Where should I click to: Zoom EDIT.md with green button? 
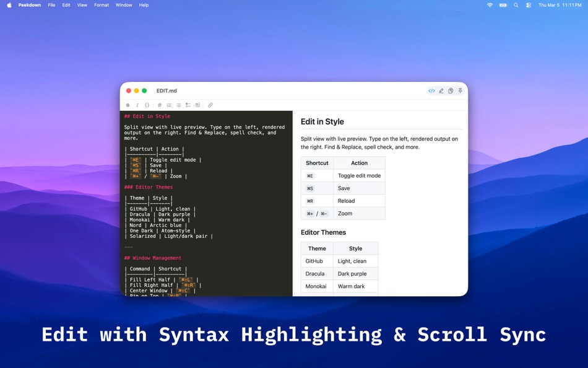144,91
